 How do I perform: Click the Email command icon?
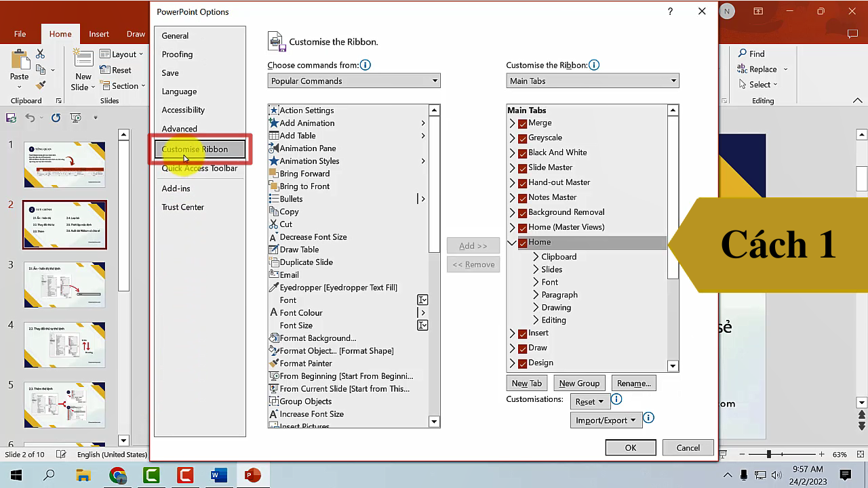274,274
